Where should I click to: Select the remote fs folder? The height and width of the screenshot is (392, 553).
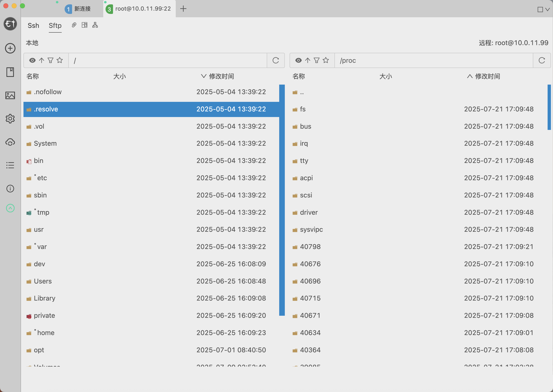tap(418, 109)
